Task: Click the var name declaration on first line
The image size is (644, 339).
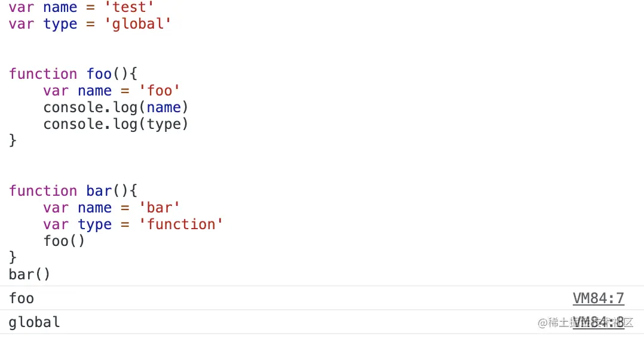Action: tap(81, 7)
